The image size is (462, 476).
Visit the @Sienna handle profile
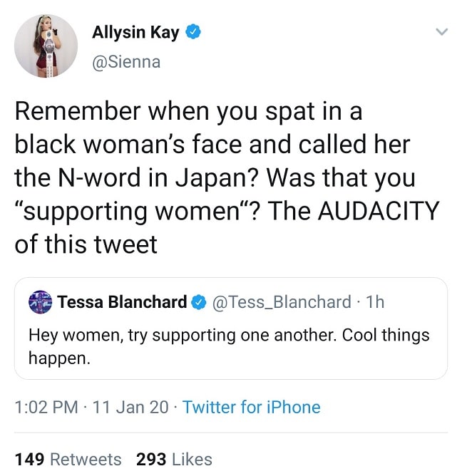pos(126,62)
